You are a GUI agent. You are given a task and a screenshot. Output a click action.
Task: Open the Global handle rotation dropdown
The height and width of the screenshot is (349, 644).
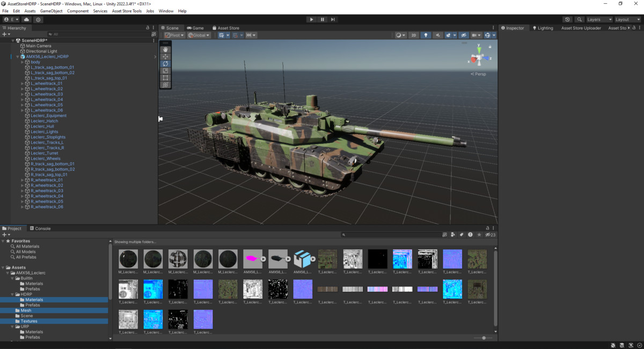[199, 35]
